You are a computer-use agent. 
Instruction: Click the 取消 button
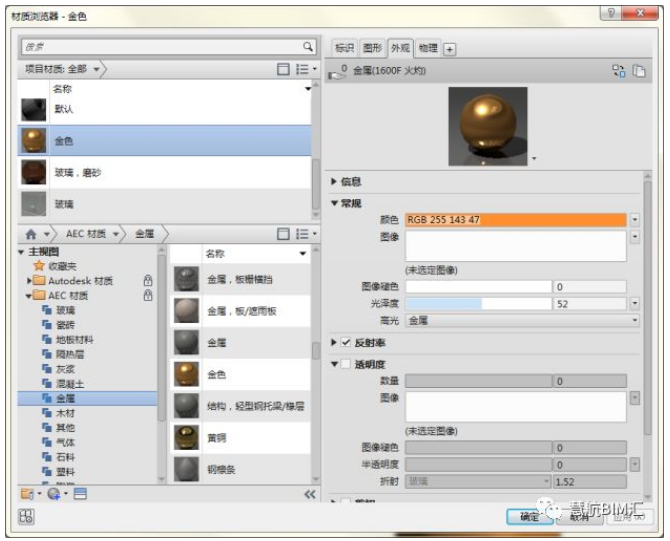578,516
